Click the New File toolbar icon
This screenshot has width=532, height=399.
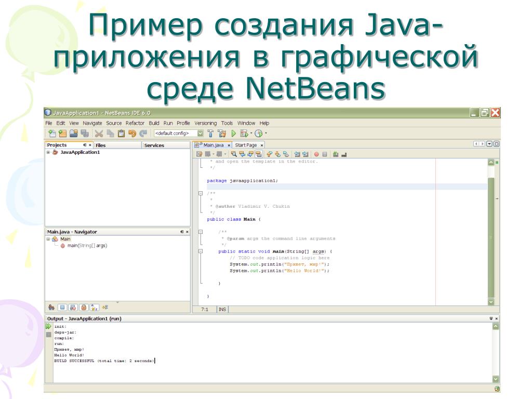pos(52,134)
